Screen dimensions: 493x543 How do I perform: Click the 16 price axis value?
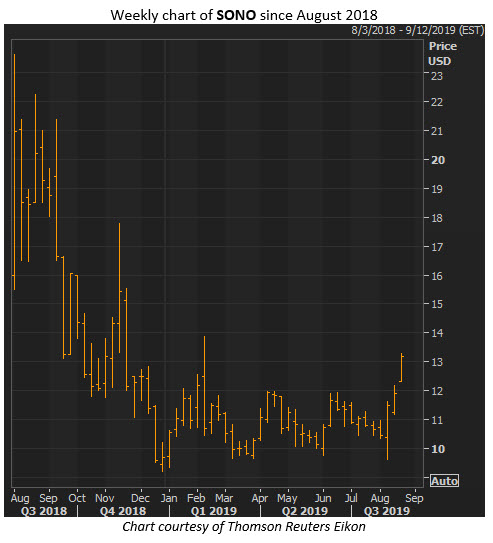[437, 276]
